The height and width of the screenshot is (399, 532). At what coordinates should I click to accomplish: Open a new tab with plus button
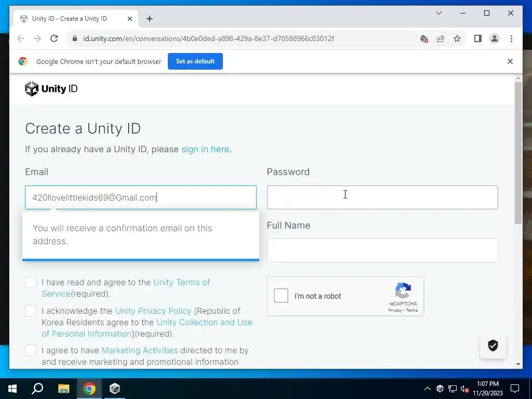coord(150,19)
